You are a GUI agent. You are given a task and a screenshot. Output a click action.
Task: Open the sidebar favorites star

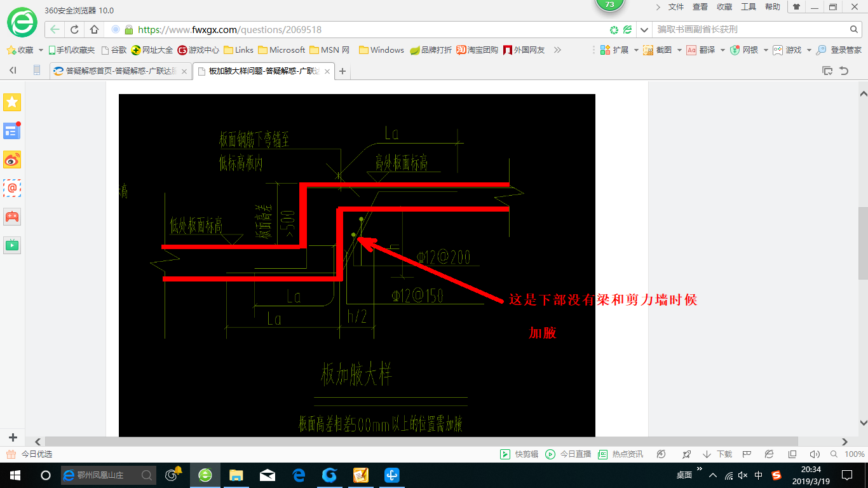[x=12, y=102]
